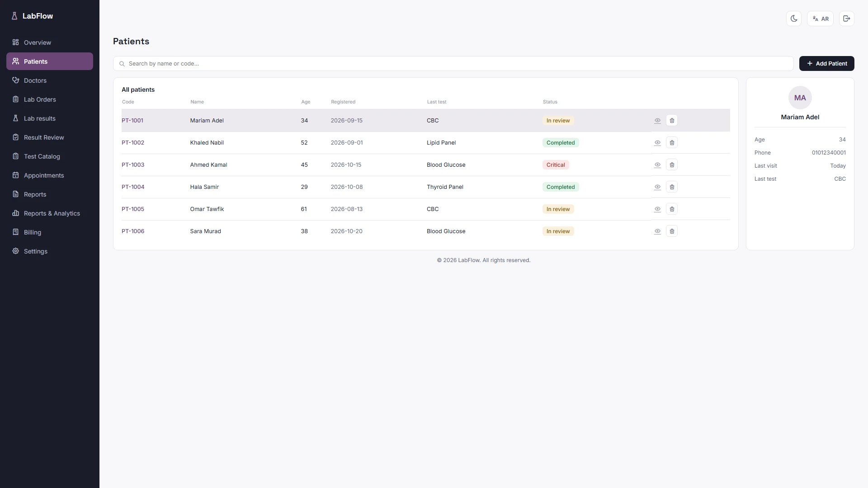Image resolution: width=868 pixels, height=488 pixels.
Task: Click the Thyroid Panel cell
Action: point(445,187)
